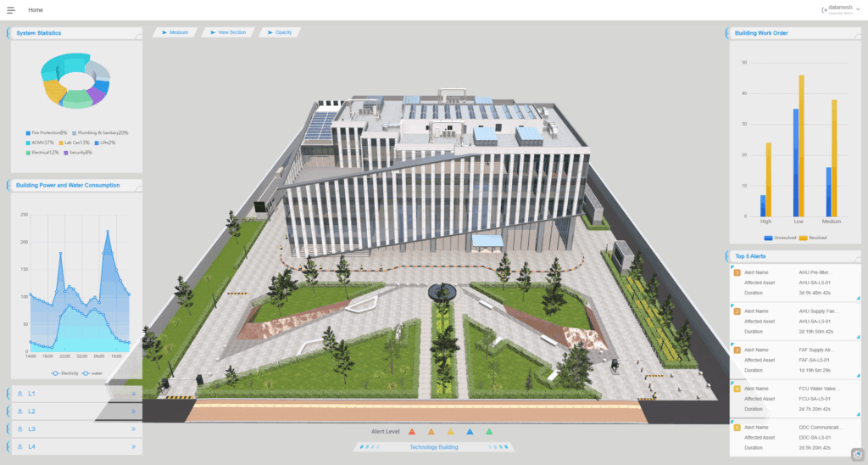Click the Opacity control button
This screenshot has width=868, height=465.
(x=280, y=32)
